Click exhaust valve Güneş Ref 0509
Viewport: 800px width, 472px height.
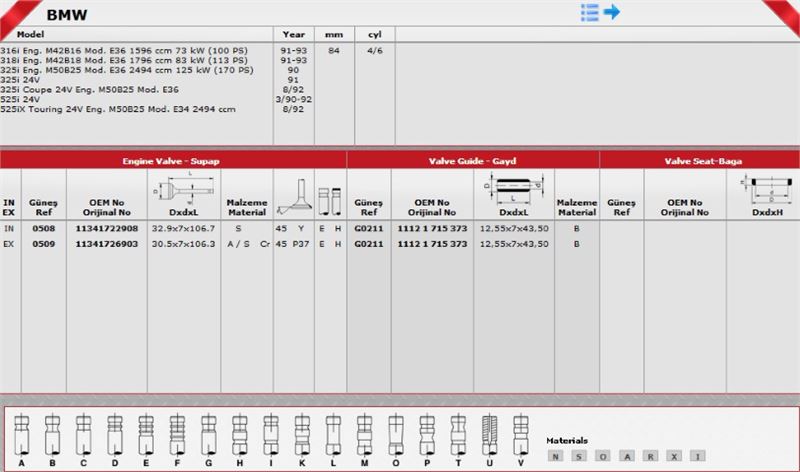coord(44,244)
